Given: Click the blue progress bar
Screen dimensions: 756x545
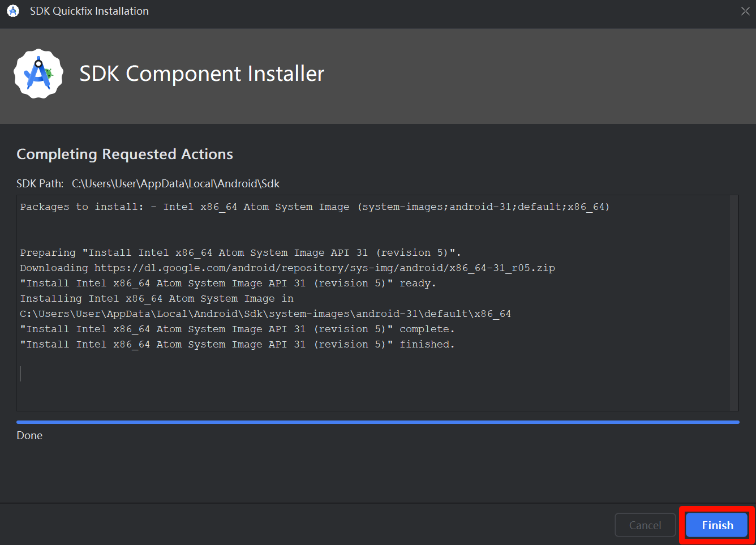Looking at the screenshot, I should [x=378, y=422].
